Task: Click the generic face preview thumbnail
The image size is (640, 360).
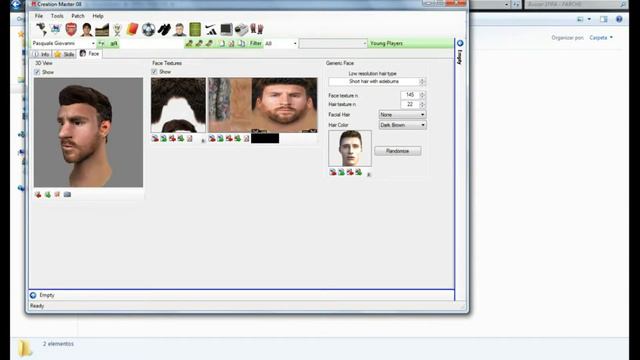Action: [350, 149]
